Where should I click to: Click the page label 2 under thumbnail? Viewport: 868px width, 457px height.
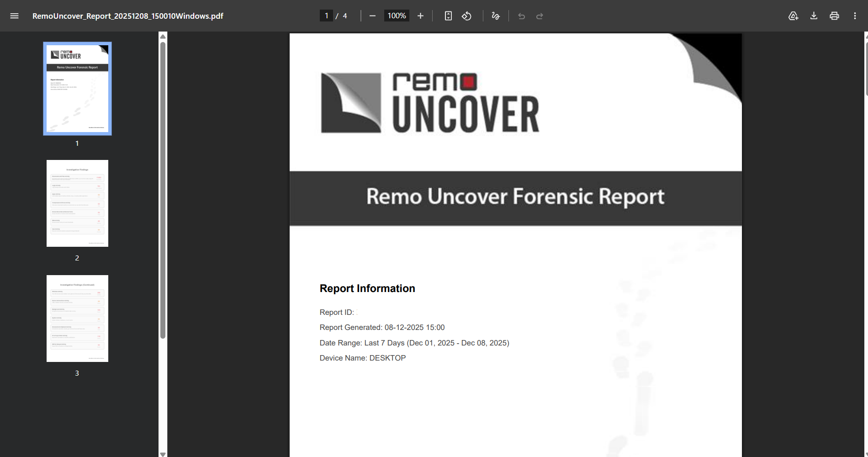point(77,258)
